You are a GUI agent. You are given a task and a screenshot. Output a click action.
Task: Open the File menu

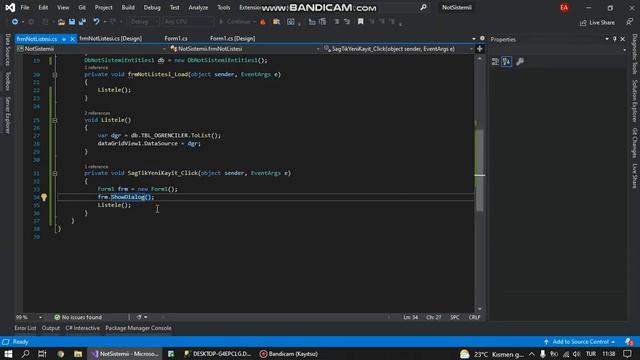pos(25,7)
